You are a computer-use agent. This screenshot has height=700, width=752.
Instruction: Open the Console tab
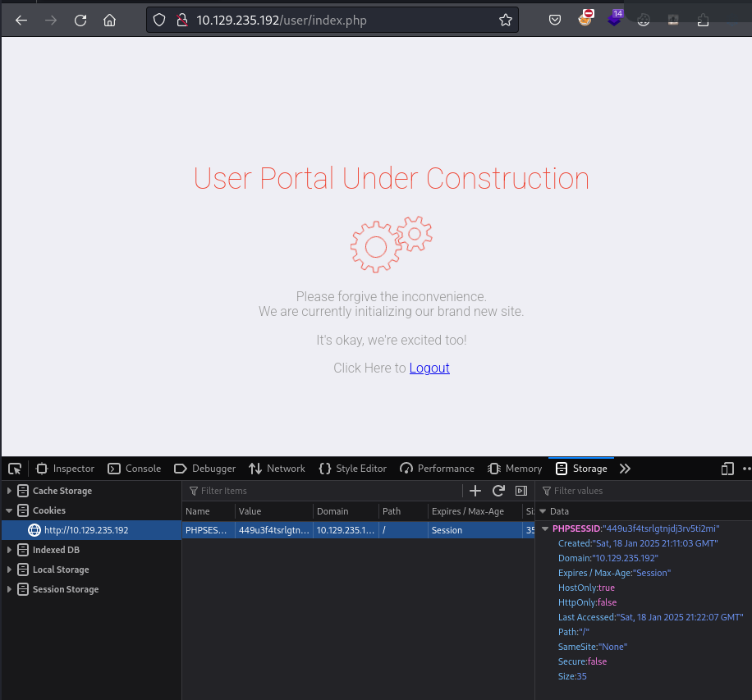coord(135,469)
